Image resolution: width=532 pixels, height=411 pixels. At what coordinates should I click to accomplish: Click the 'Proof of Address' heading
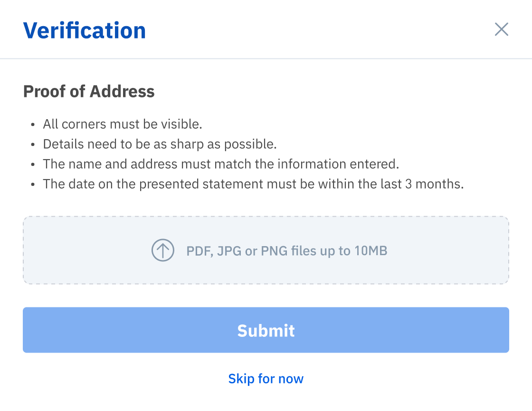point(89,91)
